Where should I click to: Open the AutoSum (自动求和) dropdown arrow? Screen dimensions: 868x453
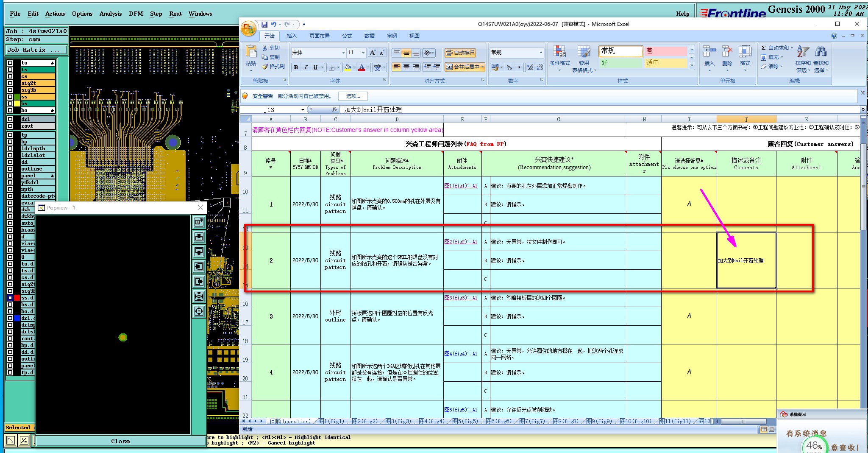pos(791,48)
